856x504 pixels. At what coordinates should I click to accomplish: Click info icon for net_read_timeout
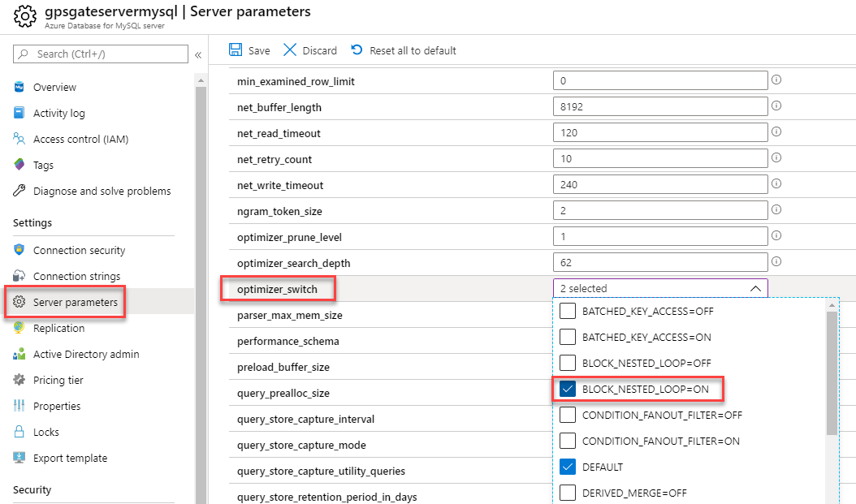776,131
